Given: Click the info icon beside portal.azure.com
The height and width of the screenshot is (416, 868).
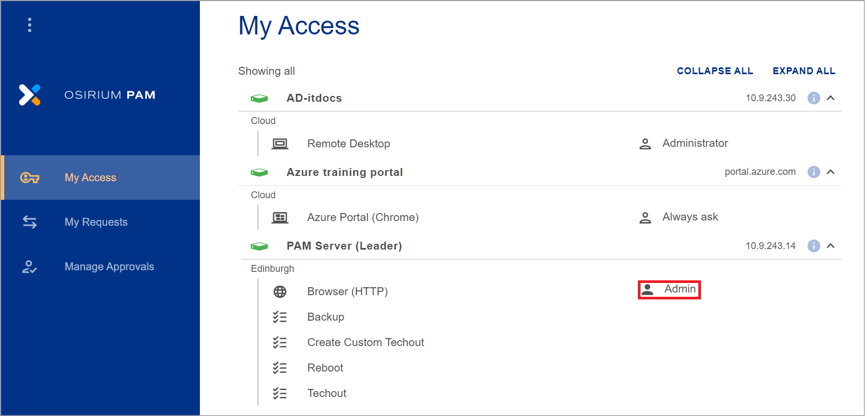Looking at the screenshot, I should point(813,172).
